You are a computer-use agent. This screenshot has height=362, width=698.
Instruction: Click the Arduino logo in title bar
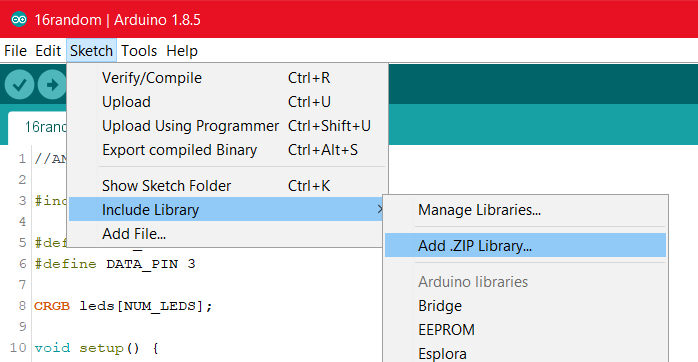19,20
